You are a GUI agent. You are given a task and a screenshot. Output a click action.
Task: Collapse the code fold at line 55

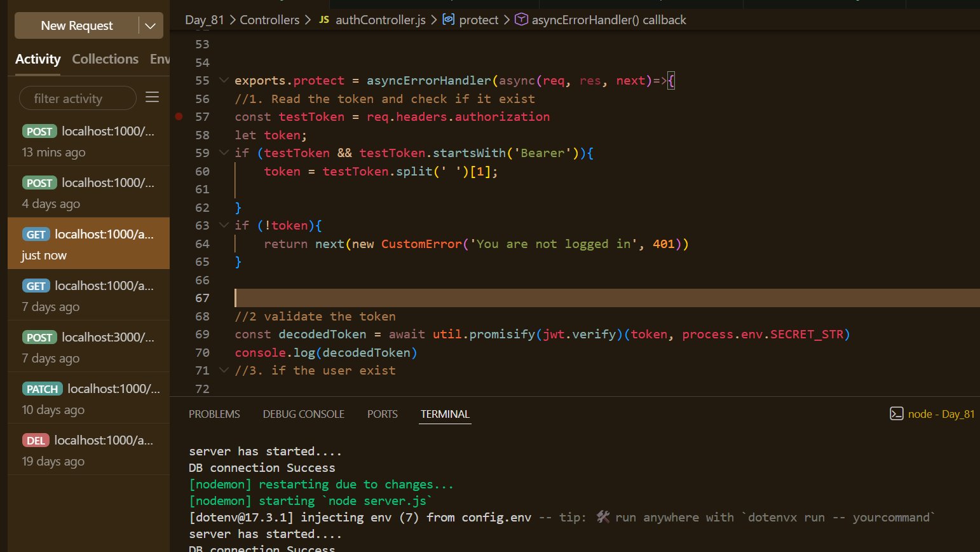(223, 81)
